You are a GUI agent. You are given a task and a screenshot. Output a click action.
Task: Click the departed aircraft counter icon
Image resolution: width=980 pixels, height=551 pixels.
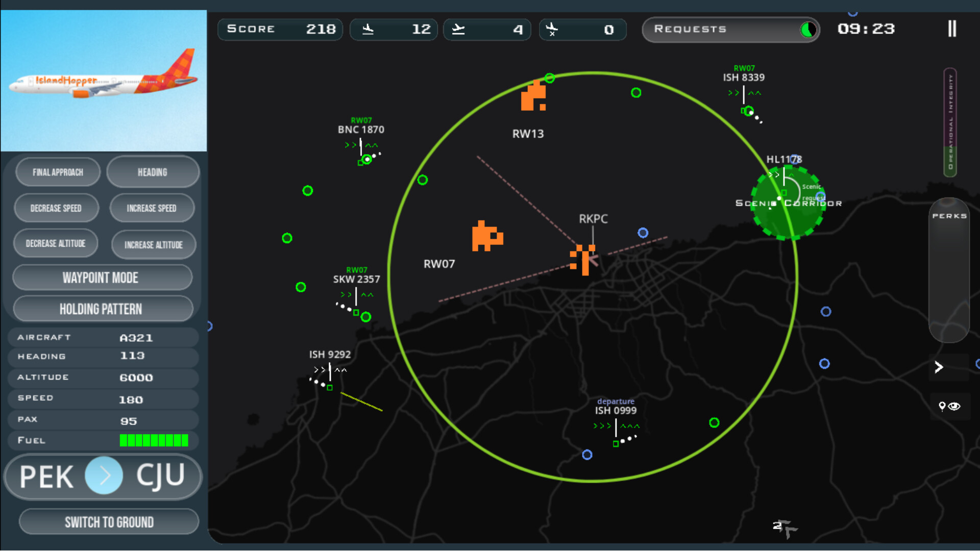click(x=458, y=29)
